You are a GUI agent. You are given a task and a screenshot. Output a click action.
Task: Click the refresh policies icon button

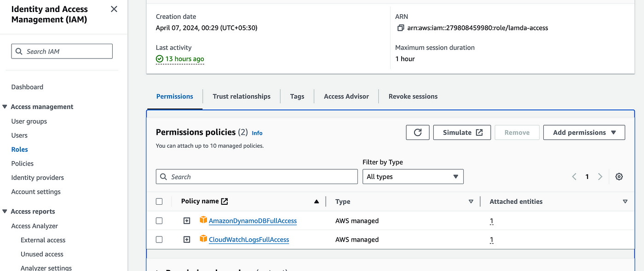(x=418, y=133)
